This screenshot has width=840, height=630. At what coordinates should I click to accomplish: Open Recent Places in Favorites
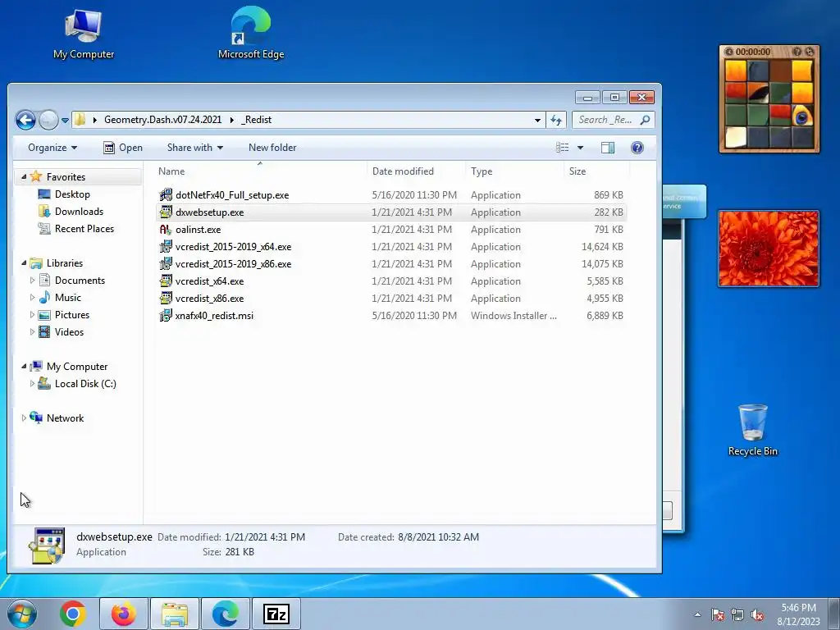point(84,229)
